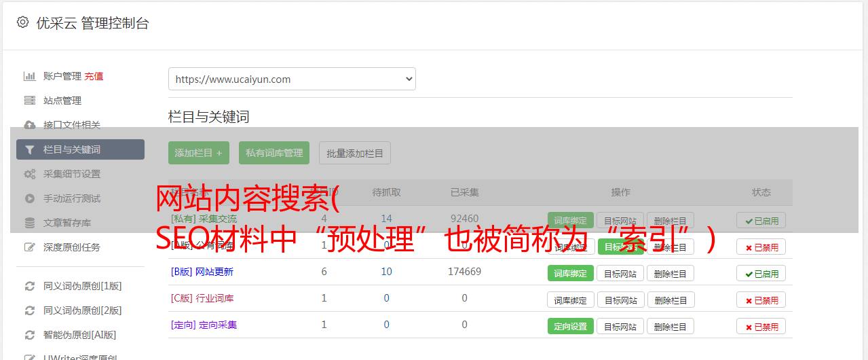Open 账户管理 in the sidebar
Screen dimensions: 868x360
coord(62,76)
